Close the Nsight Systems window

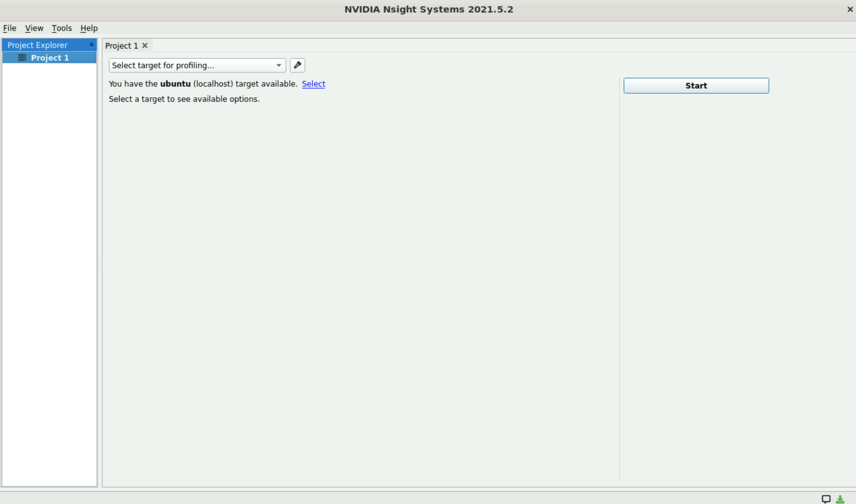click(850, 9)
